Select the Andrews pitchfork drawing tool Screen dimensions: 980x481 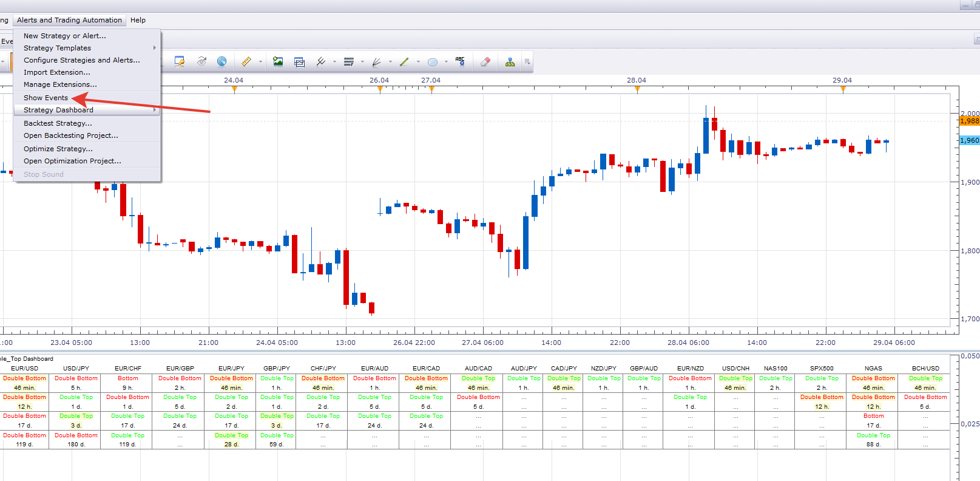click(321, 61)
